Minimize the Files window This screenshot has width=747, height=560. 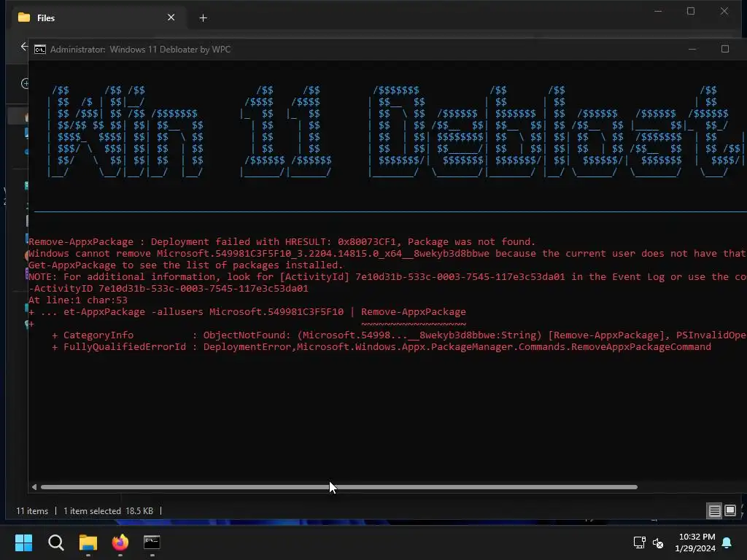coord(658,11)
